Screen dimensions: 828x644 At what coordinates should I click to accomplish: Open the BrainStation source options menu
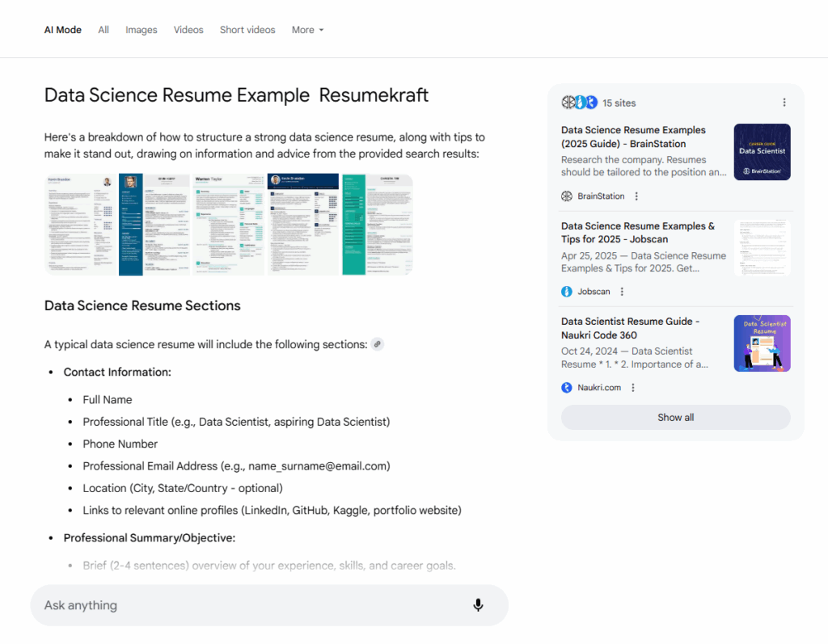[x=636, y=196]
